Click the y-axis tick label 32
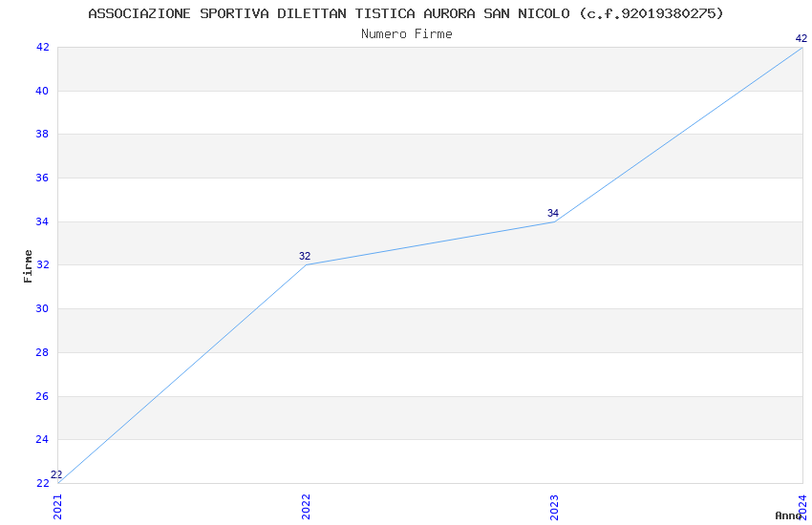 [x=42, y=264]
